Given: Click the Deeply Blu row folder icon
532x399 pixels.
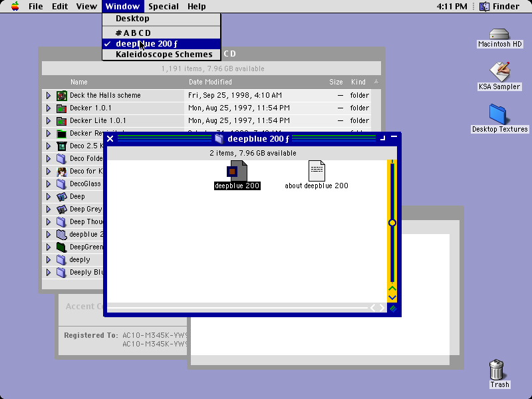Looking at the screenshot, I should [x=61, y=273].
